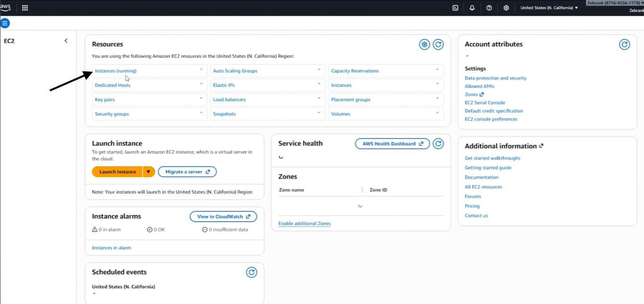Open Getting started guide link
Image resolution: width=644 pixels, height=304 pixels.
[x=488, y=168]
